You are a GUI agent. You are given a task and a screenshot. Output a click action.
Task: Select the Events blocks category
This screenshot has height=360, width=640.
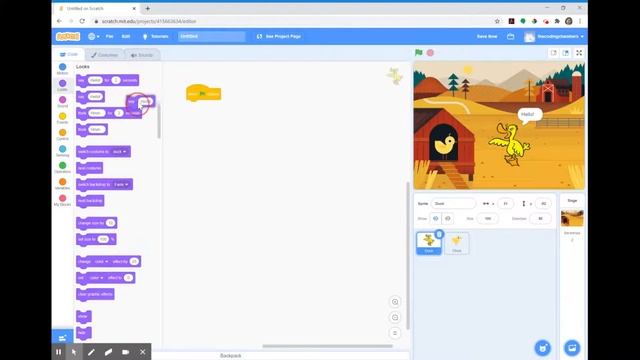tap(62, 118)
